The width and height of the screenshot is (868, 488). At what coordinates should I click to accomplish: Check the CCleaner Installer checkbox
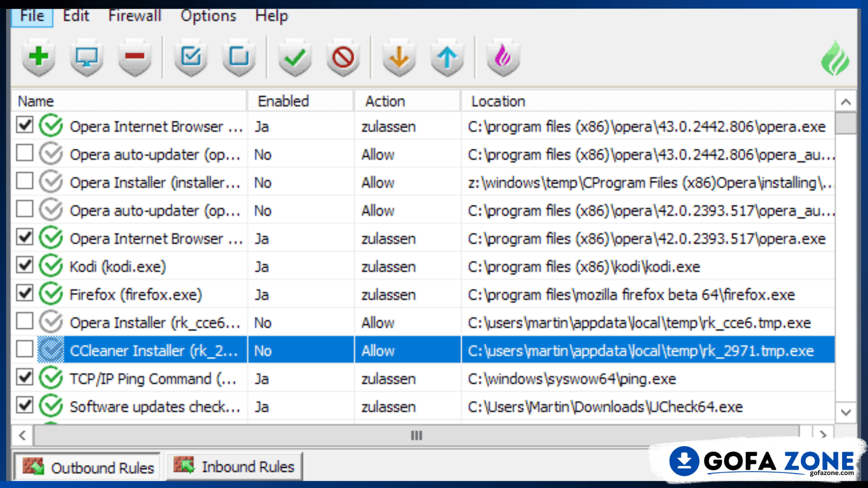[x=24, y=349]
